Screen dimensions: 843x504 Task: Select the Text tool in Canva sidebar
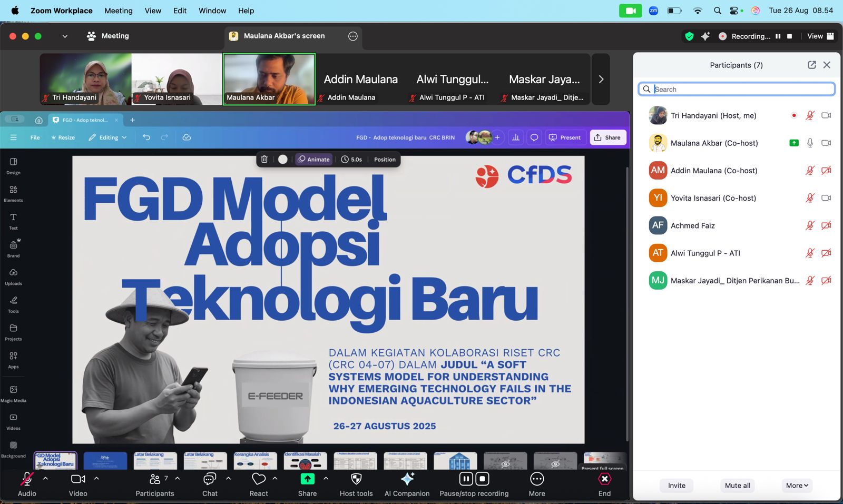[13, 221]
